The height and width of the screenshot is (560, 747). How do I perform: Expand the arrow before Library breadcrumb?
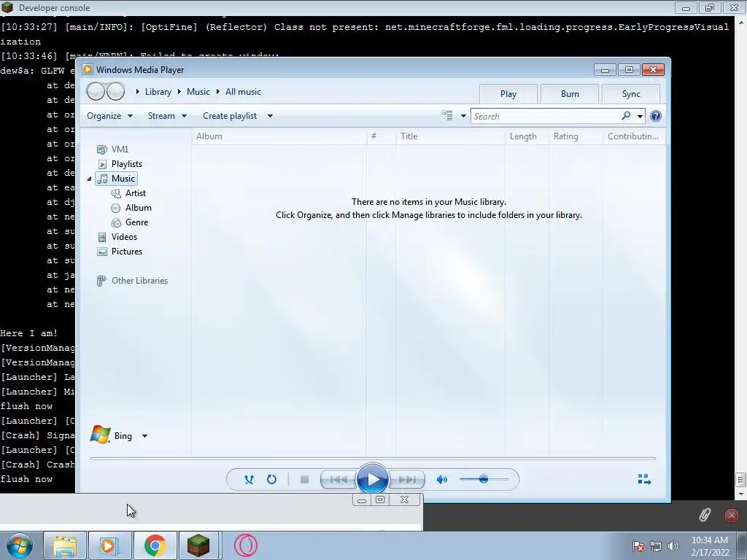(x=138, y=91)
